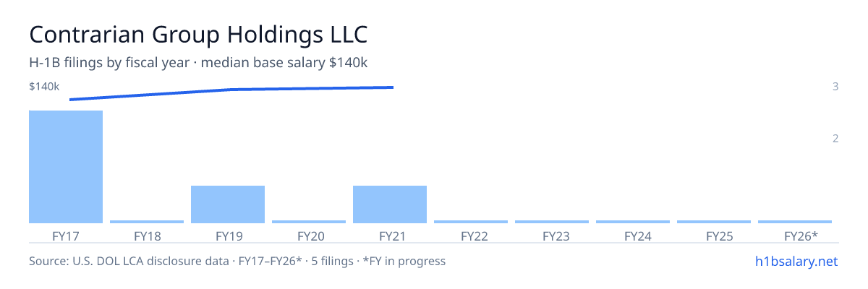Click the FY17 filings bar
Screen dimensions: 868x289
[x=66, y=167]
